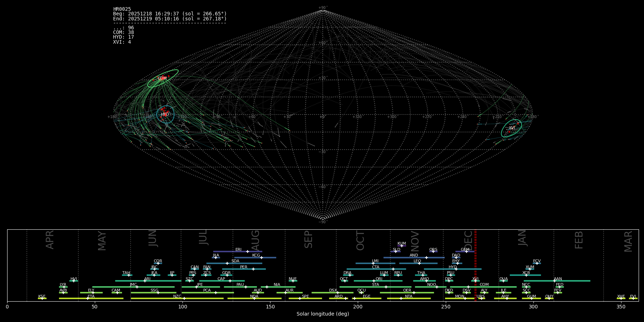
Task: Click the GEM shower bar
Action: [x=465, y=252]
